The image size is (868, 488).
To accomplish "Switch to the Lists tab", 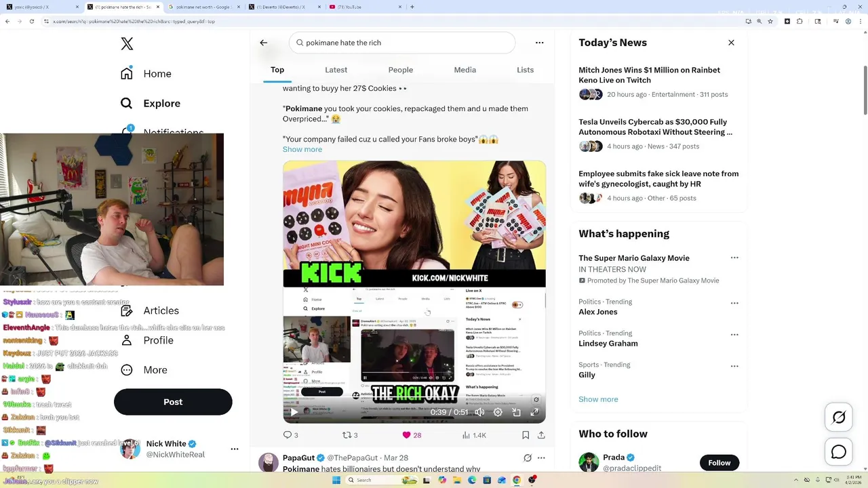I will coord(525,70).
